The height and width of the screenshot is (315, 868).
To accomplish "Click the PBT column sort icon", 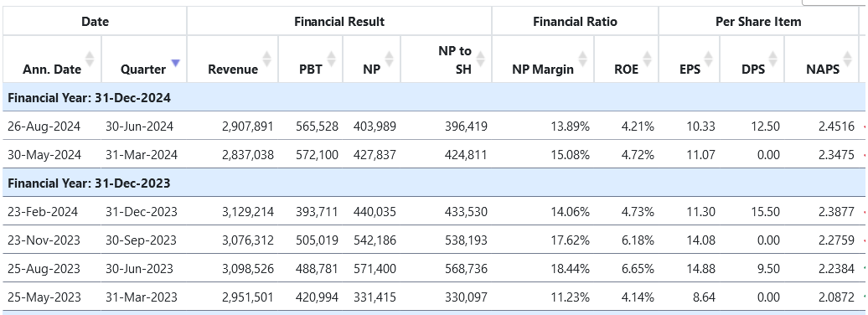I will [332, 59].
